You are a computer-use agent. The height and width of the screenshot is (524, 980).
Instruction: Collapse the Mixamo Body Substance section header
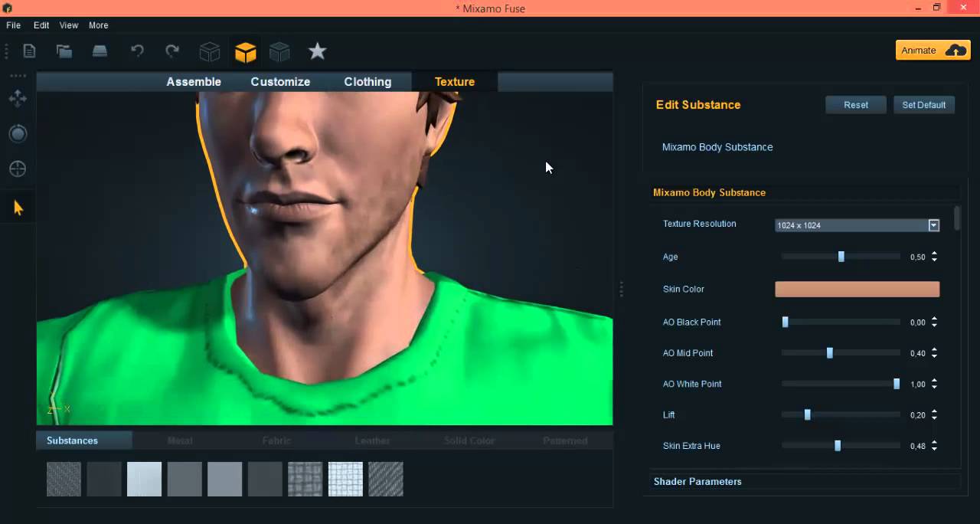pyautogui.click(x=804, y=192)
